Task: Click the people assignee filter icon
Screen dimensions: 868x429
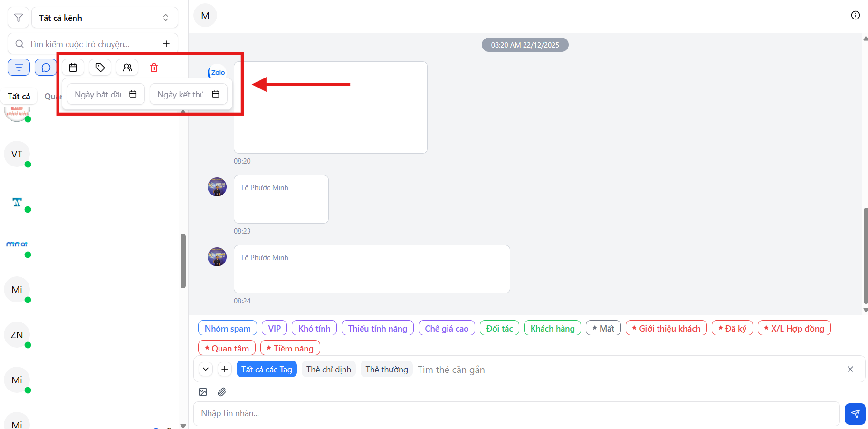Action: click(x=127, y=68)
